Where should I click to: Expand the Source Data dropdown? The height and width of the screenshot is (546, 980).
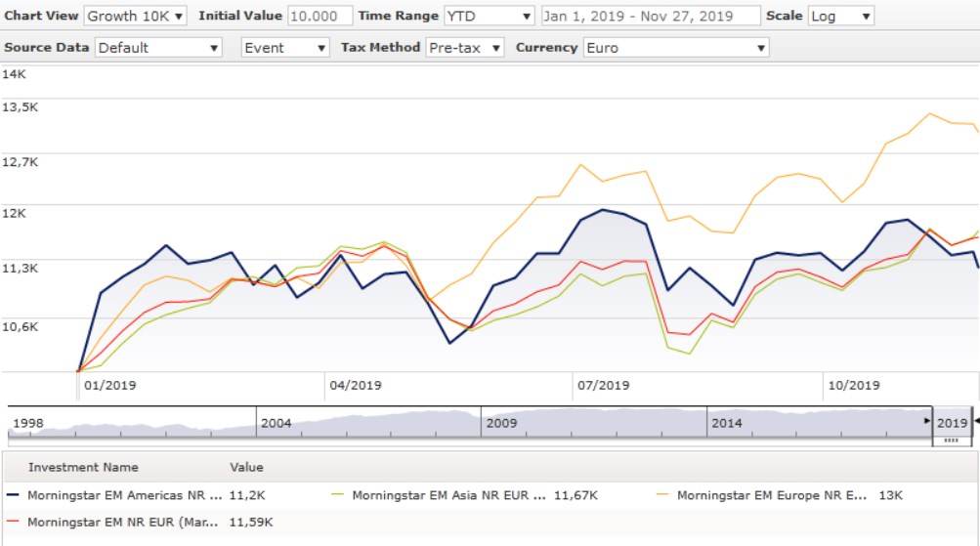pos(158,47)
